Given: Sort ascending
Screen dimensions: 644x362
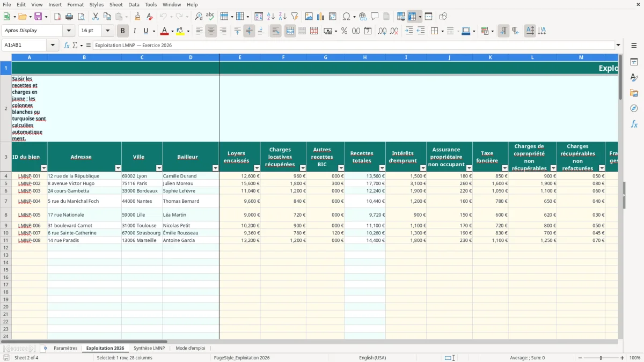Looking at the screenshot, I should (271, 17).
